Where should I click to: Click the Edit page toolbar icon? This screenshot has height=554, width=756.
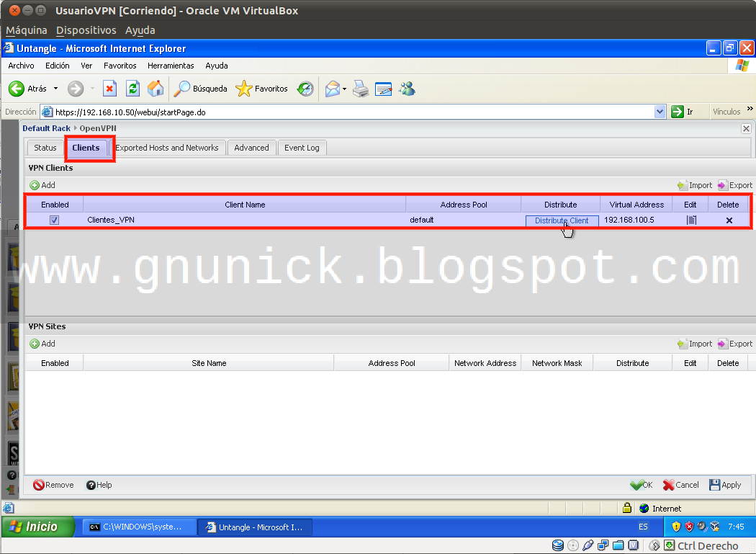point(383,89)
